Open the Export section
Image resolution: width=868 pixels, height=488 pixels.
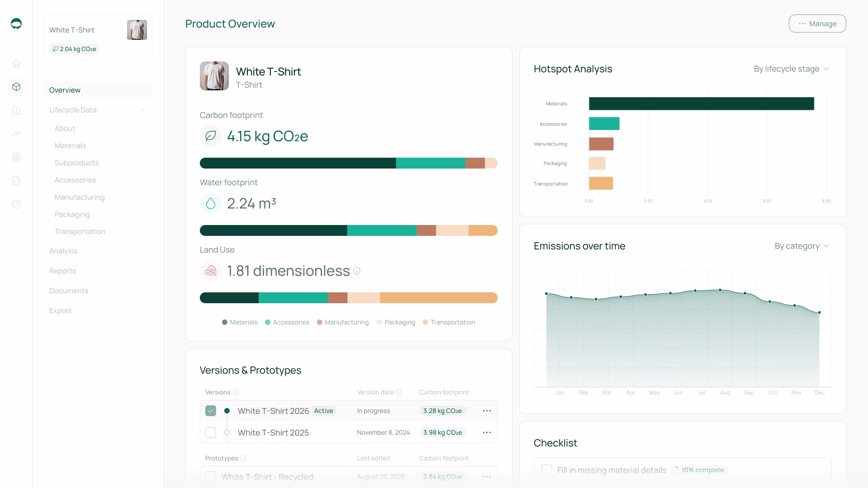click(60, 310)
